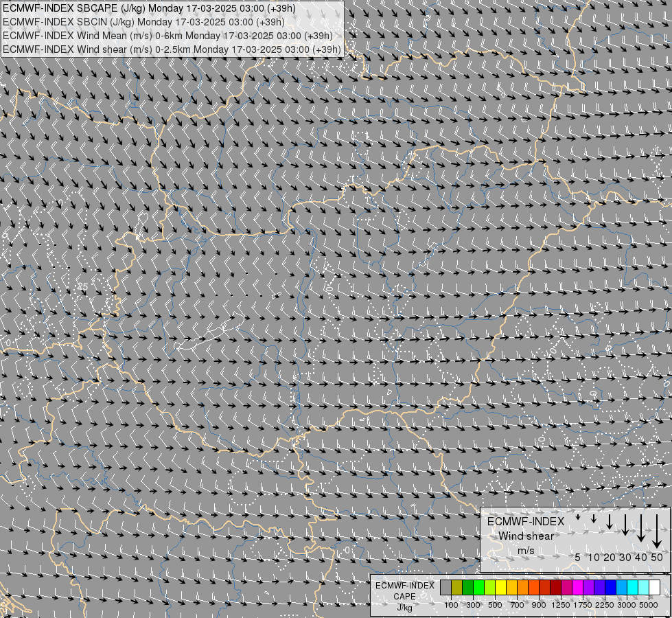
Task: Click the Wind Mean 0-6km title line
Action: 167,36
